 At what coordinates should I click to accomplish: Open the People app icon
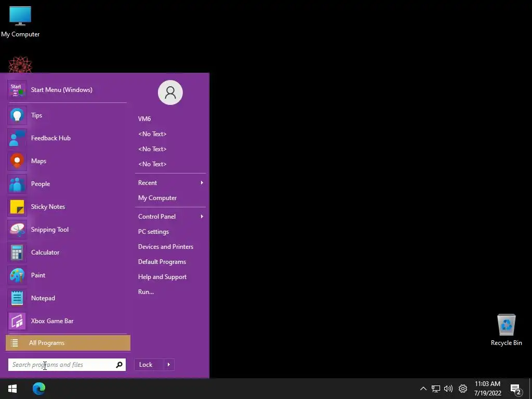[17, 184]
